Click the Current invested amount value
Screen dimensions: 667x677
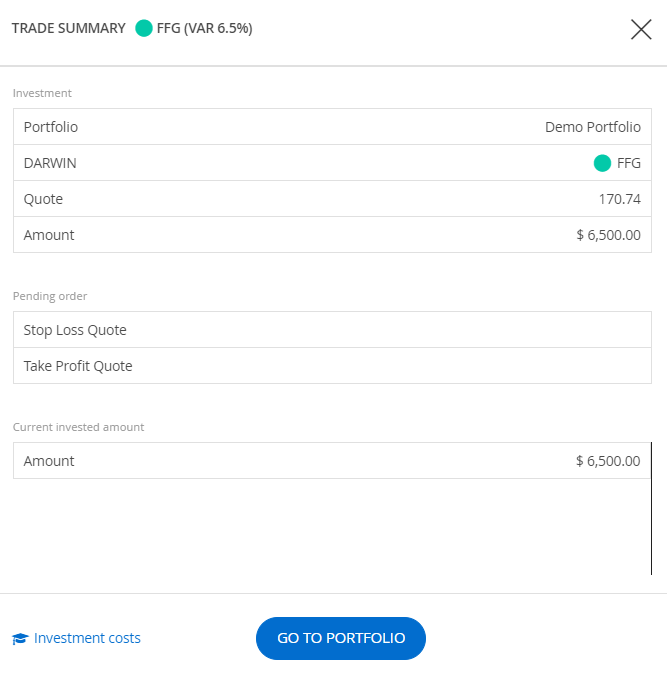(608, 461)
